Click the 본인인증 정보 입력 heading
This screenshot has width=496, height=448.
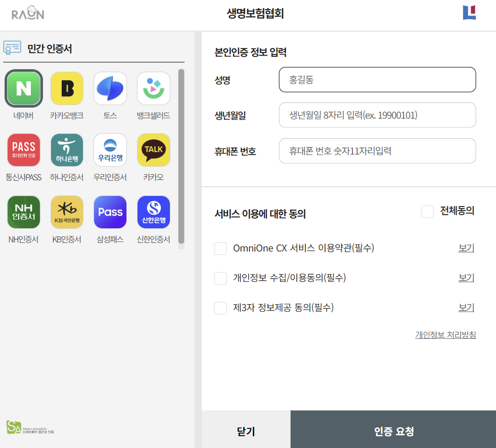pos(251,52)
